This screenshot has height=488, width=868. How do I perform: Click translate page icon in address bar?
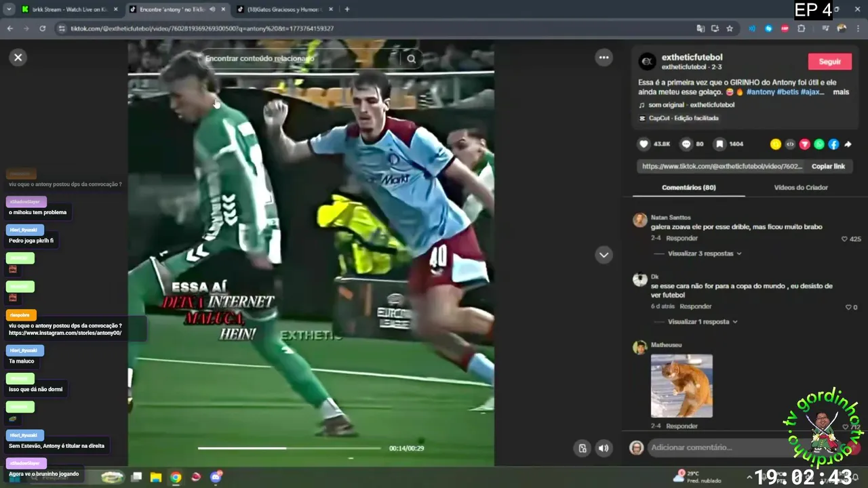click(701, 28)
